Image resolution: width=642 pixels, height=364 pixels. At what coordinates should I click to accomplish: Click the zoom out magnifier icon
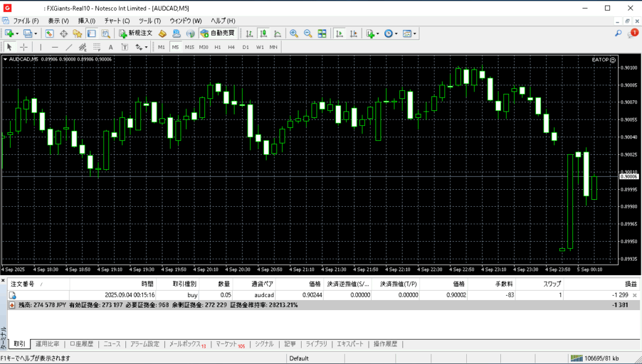307,33
